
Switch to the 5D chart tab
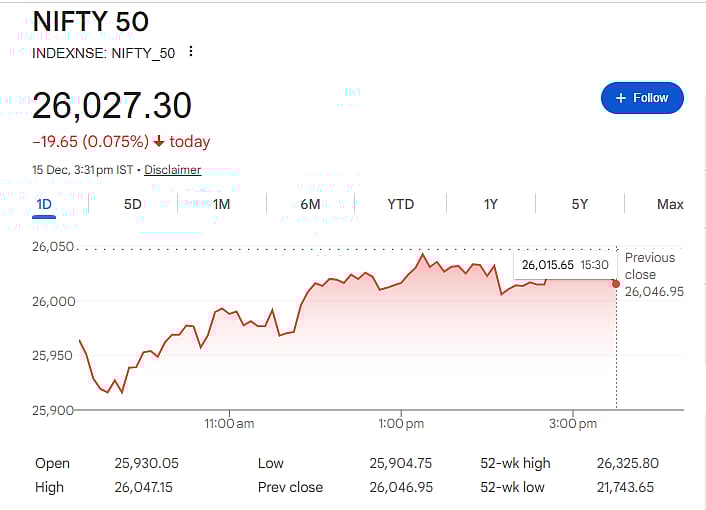[x=133, y=204]
